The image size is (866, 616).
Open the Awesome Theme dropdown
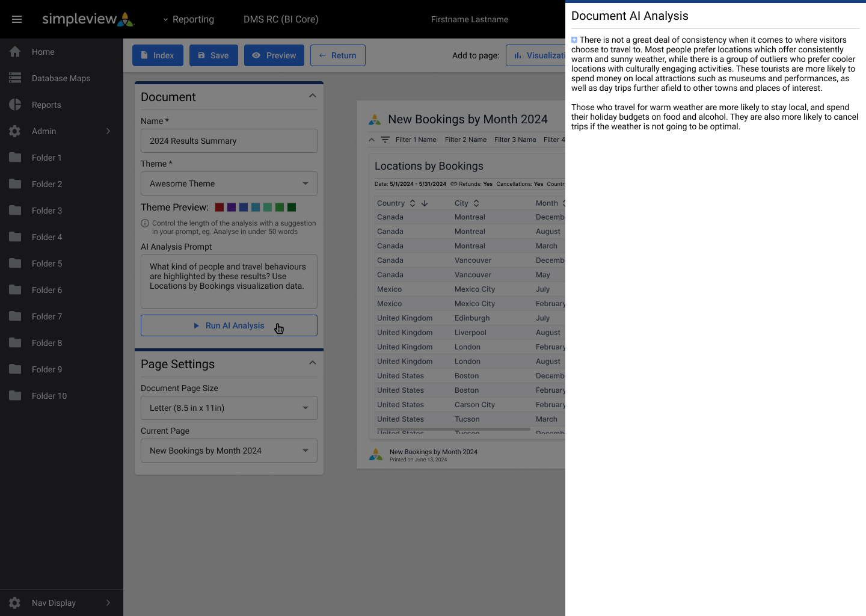click(229, 183)
